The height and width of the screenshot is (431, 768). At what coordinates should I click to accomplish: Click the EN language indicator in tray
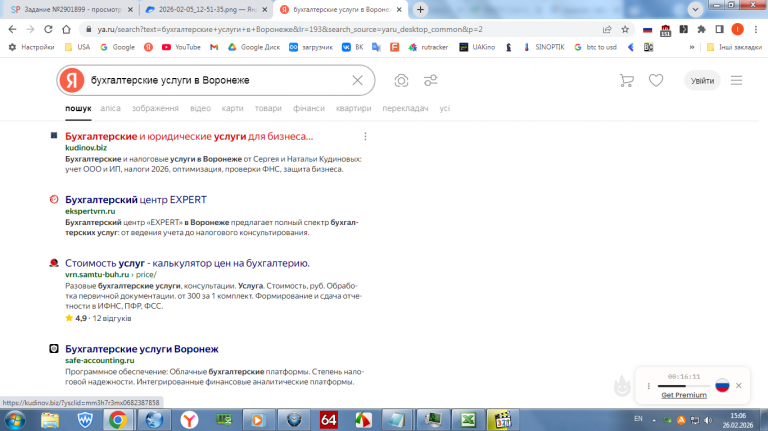pos(638,419)
